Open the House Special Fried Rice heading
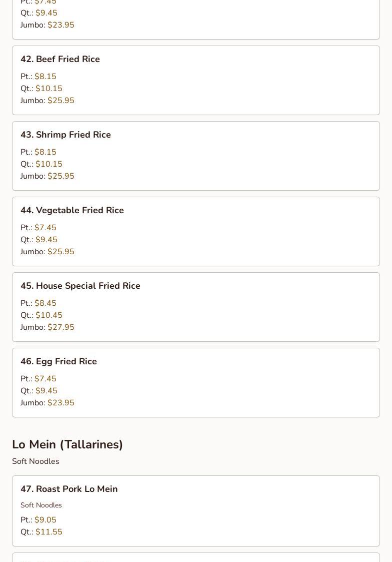Screen dimensions: 392x562 pos(80,286)
